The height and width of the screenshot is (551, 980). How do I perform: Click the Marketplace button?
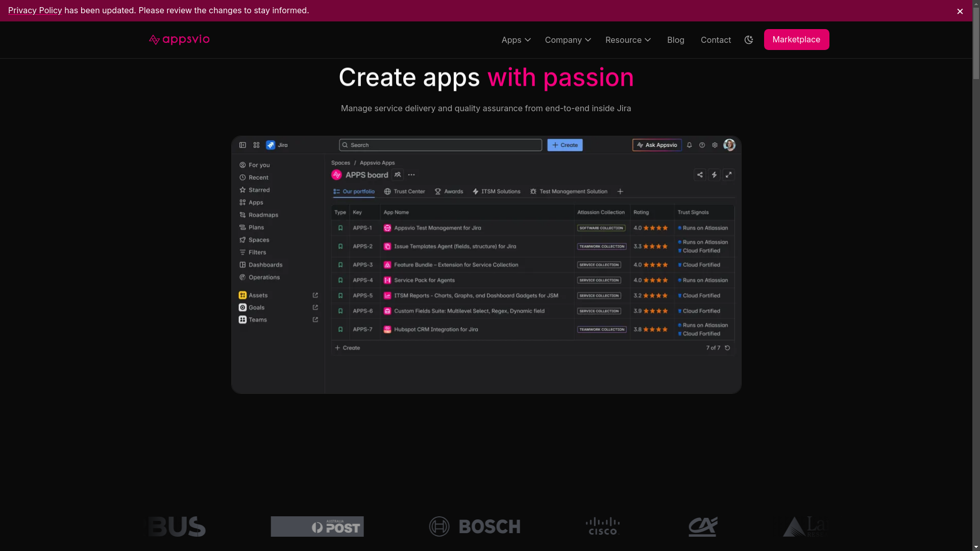tap(796, 39)
